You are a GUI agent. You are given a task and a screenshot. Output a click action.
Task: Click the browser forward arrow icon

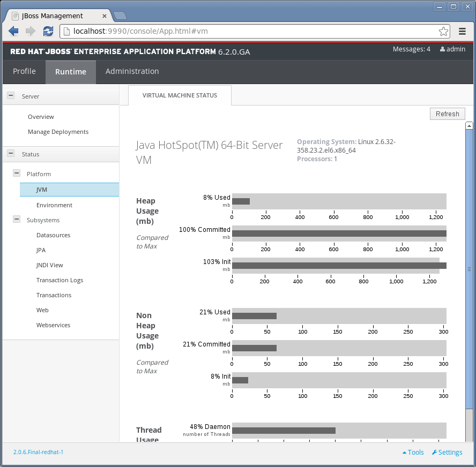point(31,31)
